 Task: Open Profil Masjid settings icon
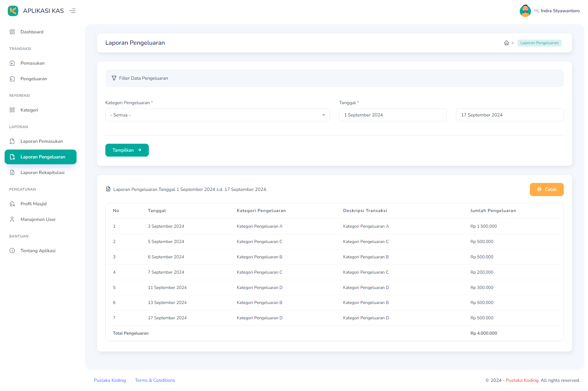pos(12,204)
